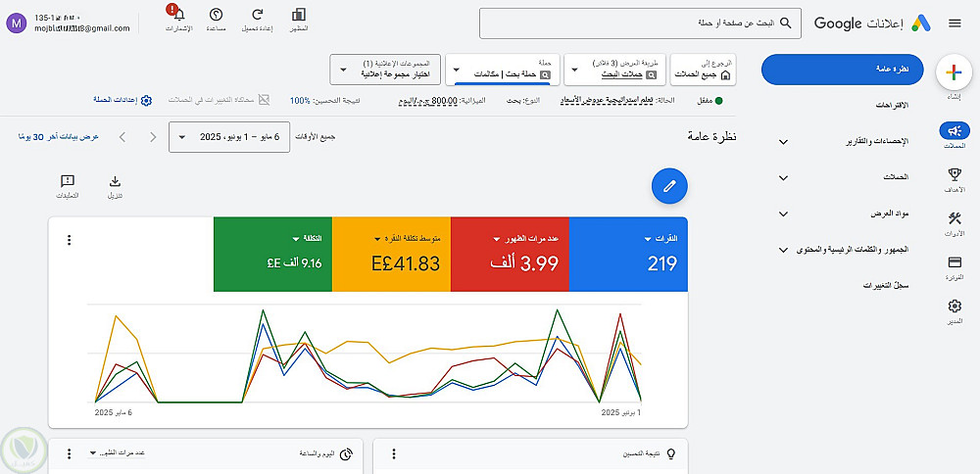Screen dimensions: 980x474
Task: Open the campaign selector dropdown
Action: click(x=503, y=70)
